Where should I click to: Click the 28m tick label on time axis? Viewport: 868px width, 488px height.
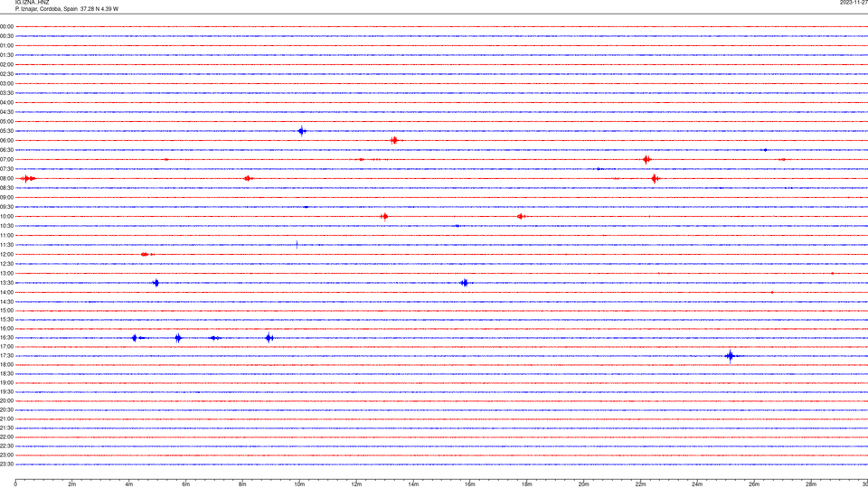(x=811, y=484)
